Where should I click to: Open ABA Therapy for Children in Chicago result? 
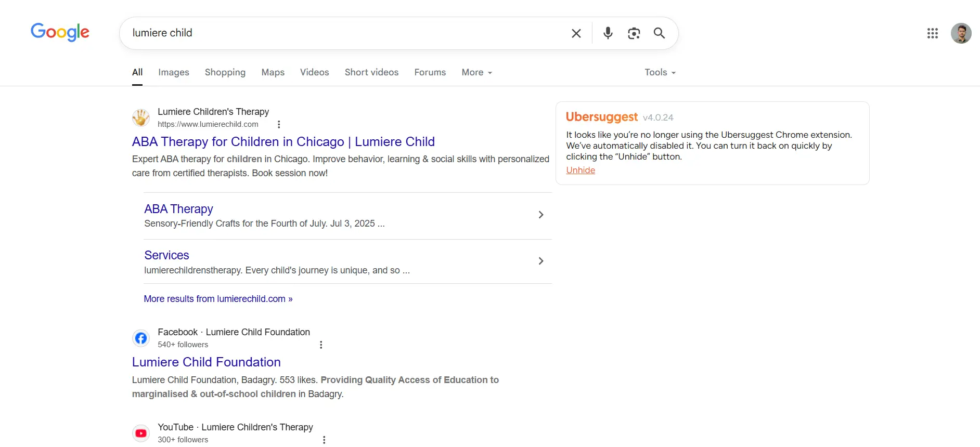click(x=283, y=141)
